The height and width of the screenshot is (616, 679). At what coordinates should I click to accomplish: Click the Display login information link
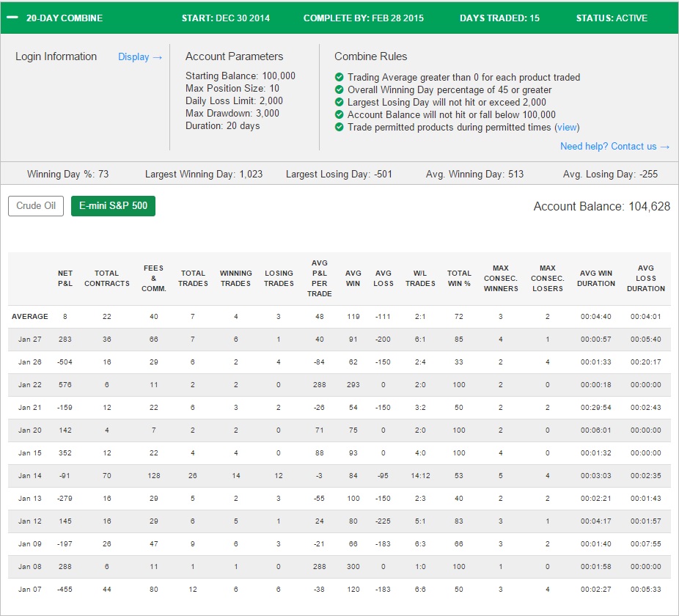pyautogui.click(x=140, y=56)
